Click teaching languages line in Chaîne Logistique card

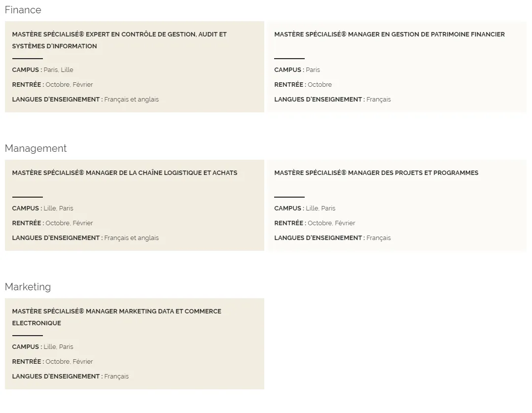coord(85,238)
